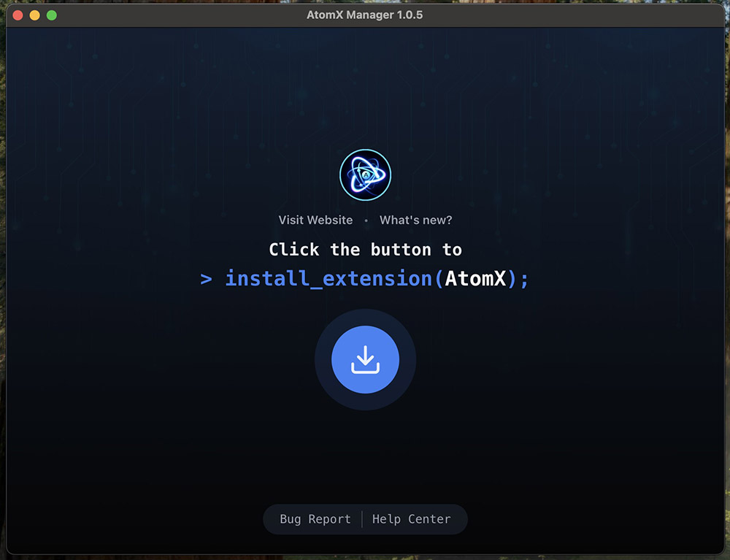This screenshot has width=730, height=560.
Task: Click the Bug Report | Help Center pill bar
Action: pos(365,519)
